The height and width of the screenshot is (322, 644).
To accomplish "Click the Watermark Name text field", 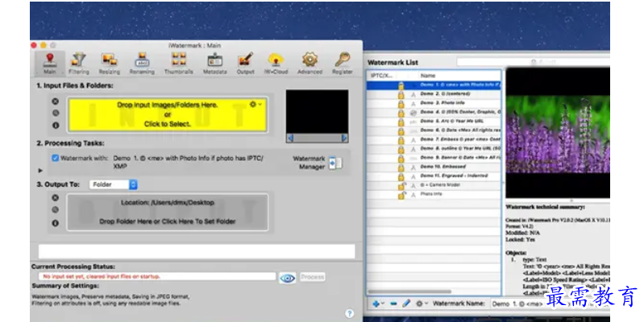I will 551,304.
